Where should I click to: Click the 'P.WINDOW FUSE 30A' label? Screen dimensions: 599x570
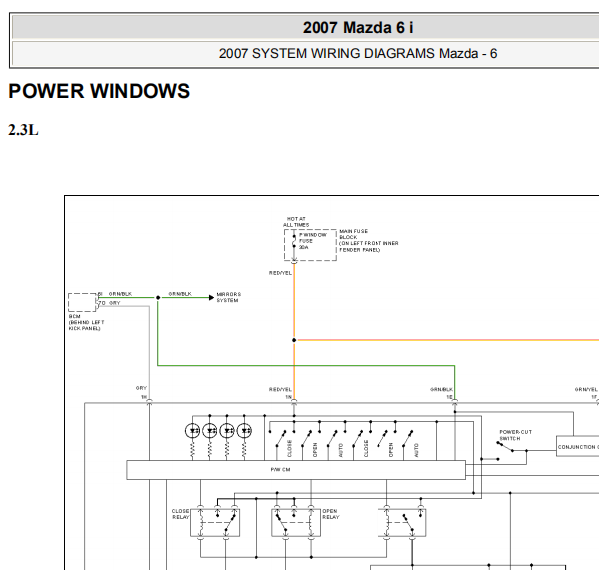(x=313, y=241)
